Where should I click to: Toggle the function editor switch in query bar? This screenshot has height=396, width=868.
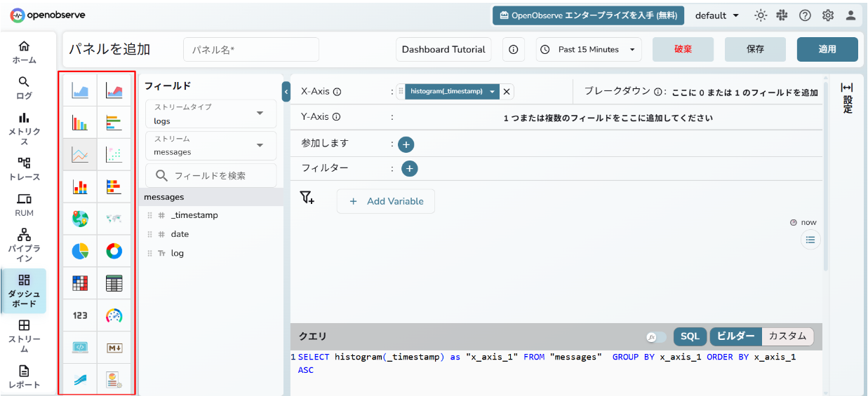coord(657,337)
